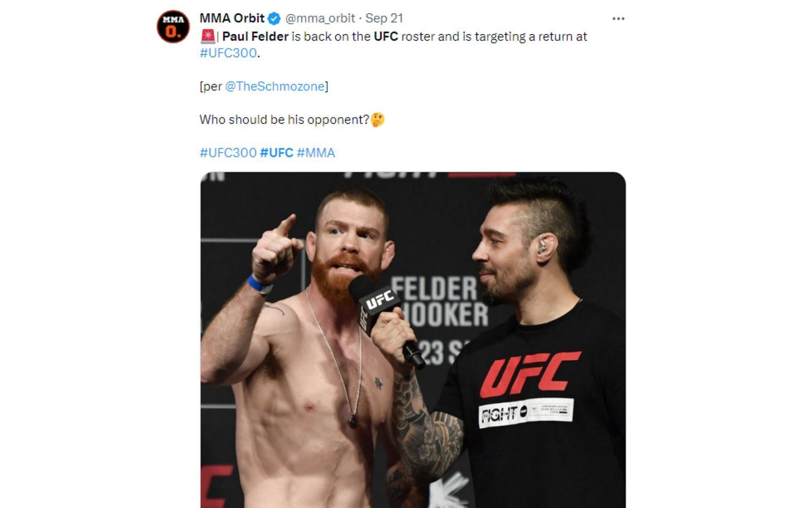Viewport: 812px width, 508px height.
Task: Click the bold UFC word in tweet text
Action: [386, 36]
